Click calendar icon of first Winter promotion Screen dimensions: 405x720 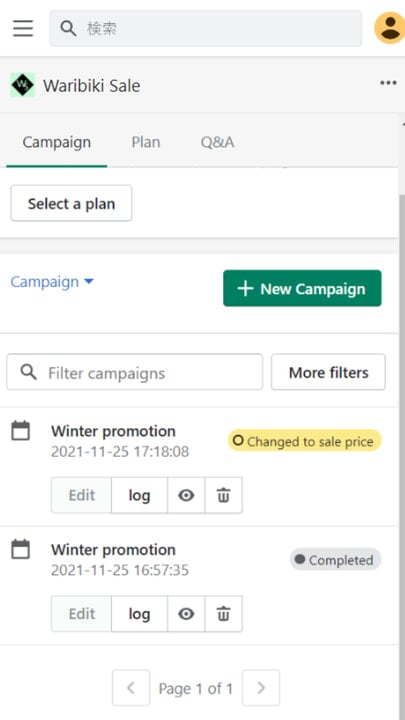point(21,431)
